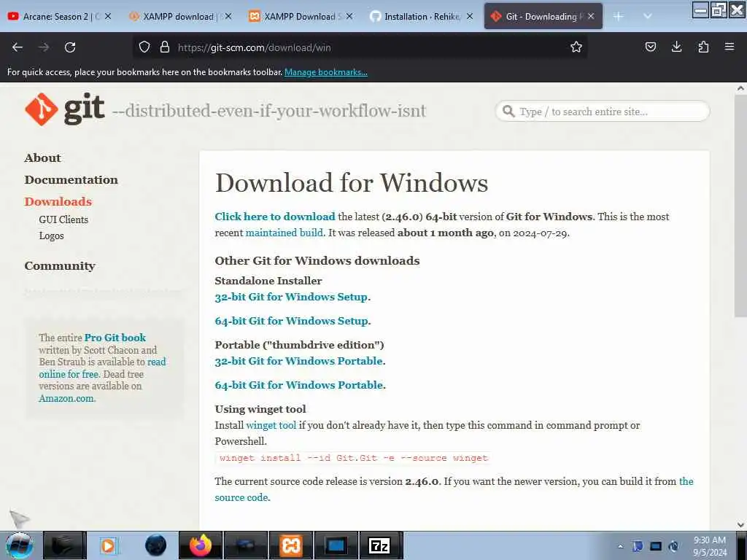
Task: Open the Extensions puzzle icon
Action: (x=703, y=47)
